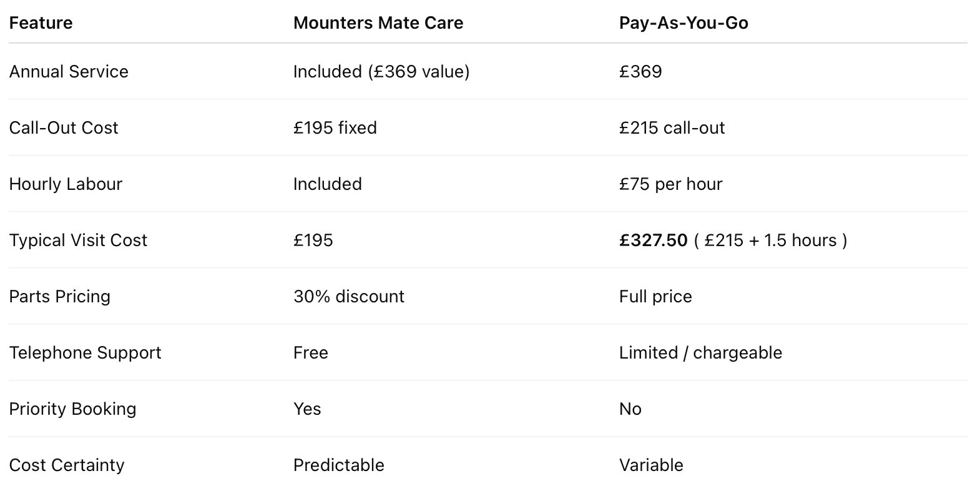This screenshot has height=496, width=980.
Task: Click the £215 call-out cell
Action: point(672,128)
